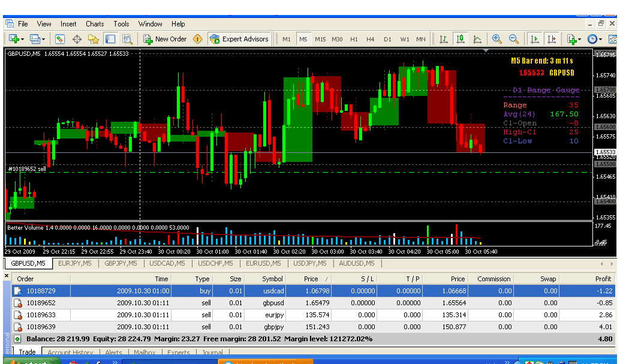The width and height of the screenshot is (620, 364).
Task: Toggle chart shift icon
Action: click(x=552, y=39)
